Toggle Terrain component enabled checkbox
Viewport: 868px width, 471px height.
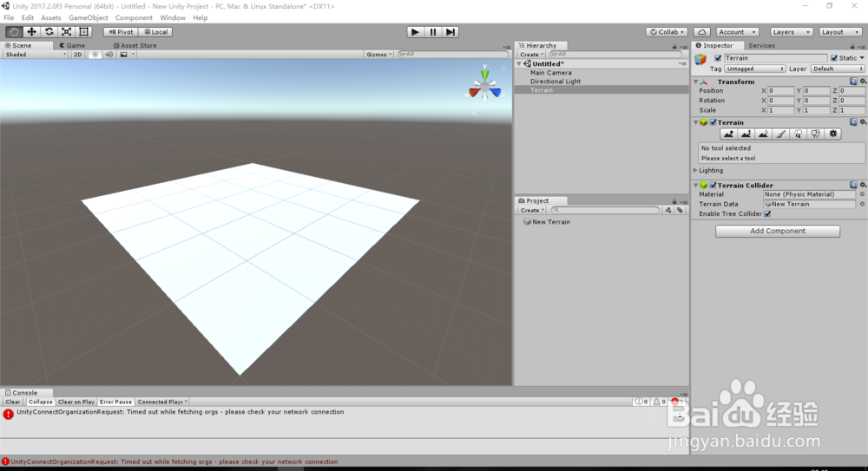[x=713, y=122]
